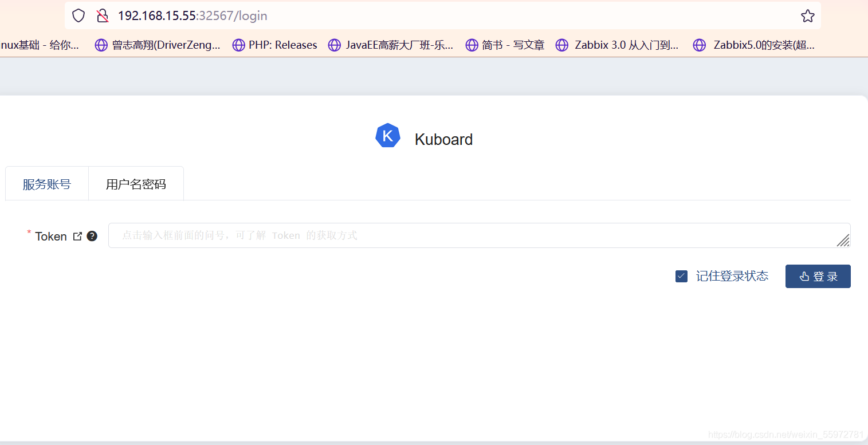Click the insecure connection padlock icon
The width and height of the screenshot is (868, 445).
[x=103, y=15]
